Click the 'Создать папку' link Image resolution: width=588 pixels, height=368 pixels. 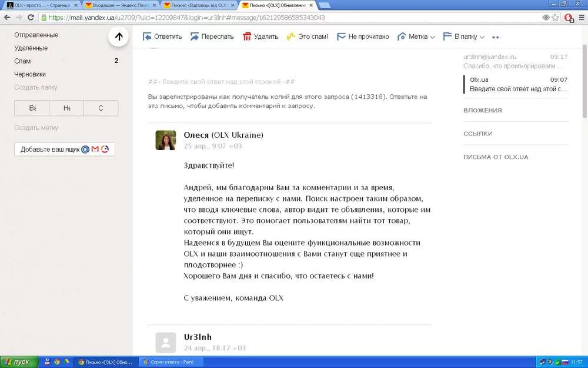coord(36,87)
